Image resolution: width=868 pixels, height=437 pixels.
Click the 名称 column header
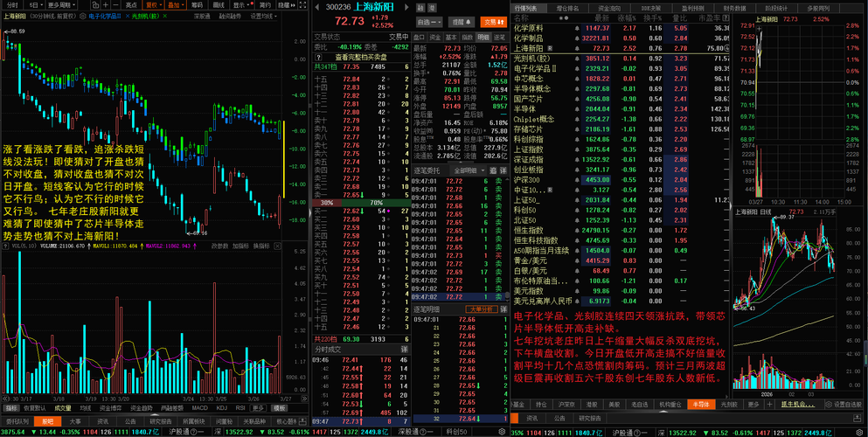click(x=522, y=18)
